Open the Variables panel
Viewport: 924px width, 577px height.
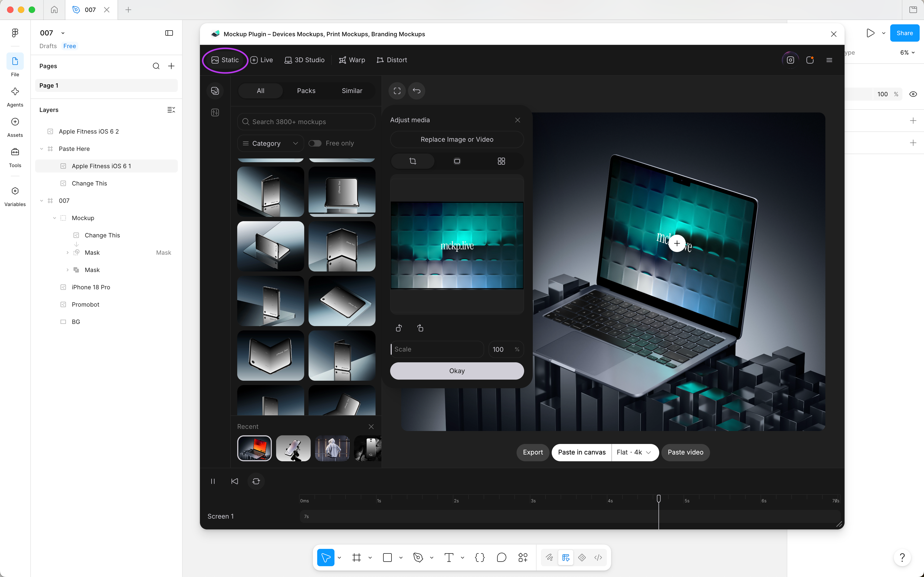point(15,196)
